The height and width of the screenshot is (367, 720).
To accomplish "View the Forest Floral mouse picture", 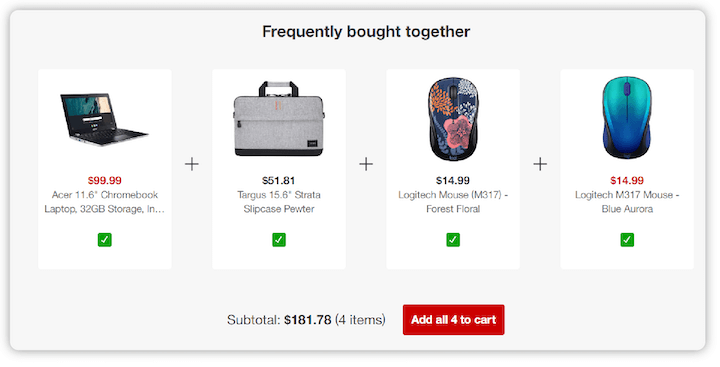I will pyautogui.click(x=453, y=119).
